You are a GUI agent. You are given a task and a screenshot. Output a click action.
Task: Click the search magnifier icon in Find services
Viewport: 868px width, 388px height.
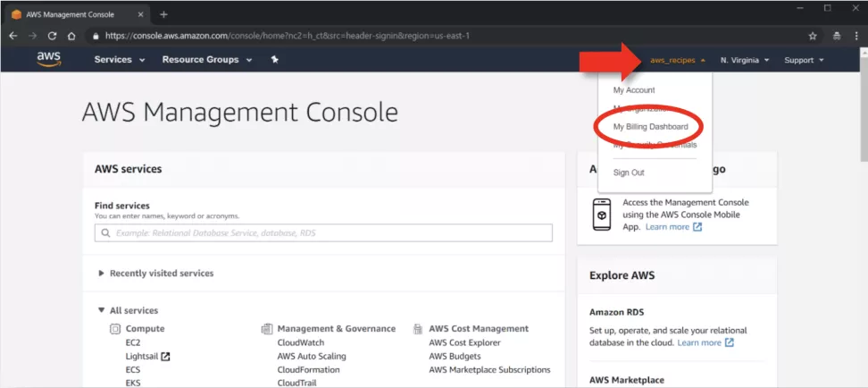click(105, 233)
